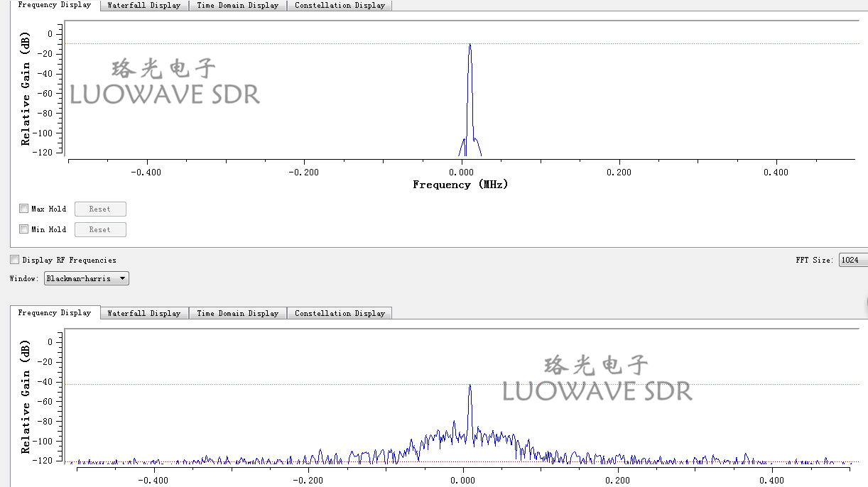868x487 pixels.
Task: Show the lower Constellation Display tab
Action: pos(340,313)
